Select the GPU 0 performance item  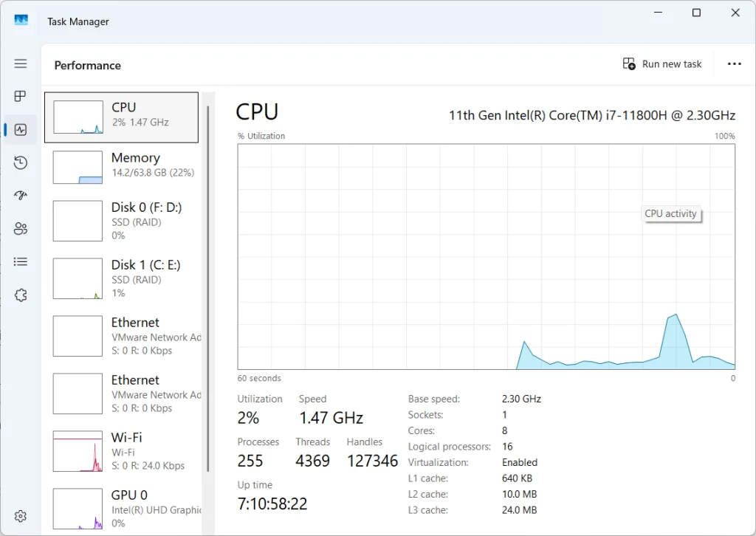(x=122, y=509)
